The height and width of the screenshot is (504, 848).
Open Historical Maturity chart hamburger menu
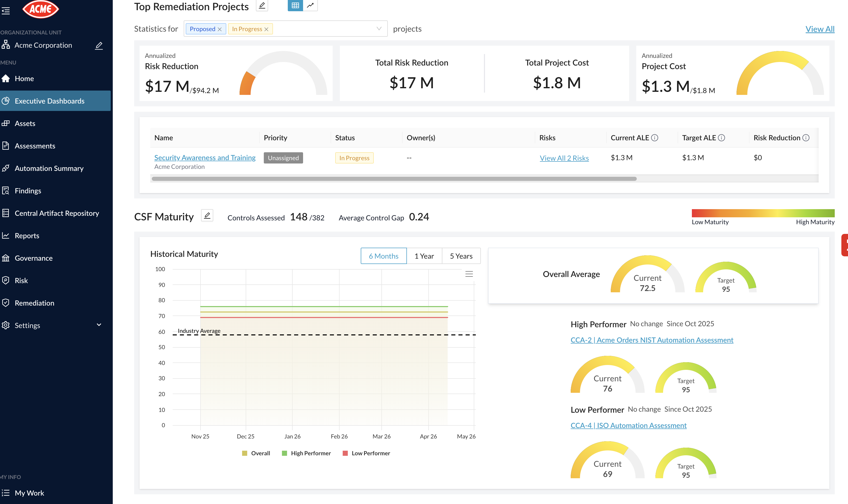469,274
